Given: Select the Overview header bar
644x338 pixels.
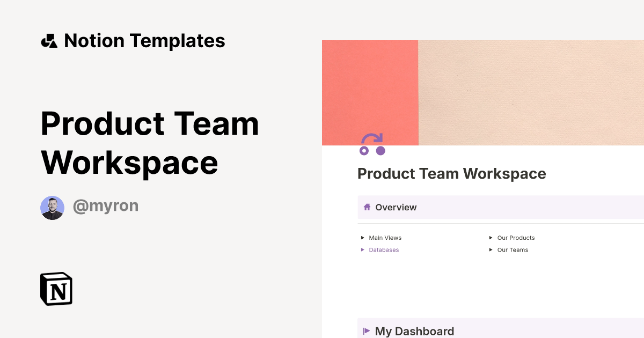Looking at the screenshot, I should [x=483, y=207].
